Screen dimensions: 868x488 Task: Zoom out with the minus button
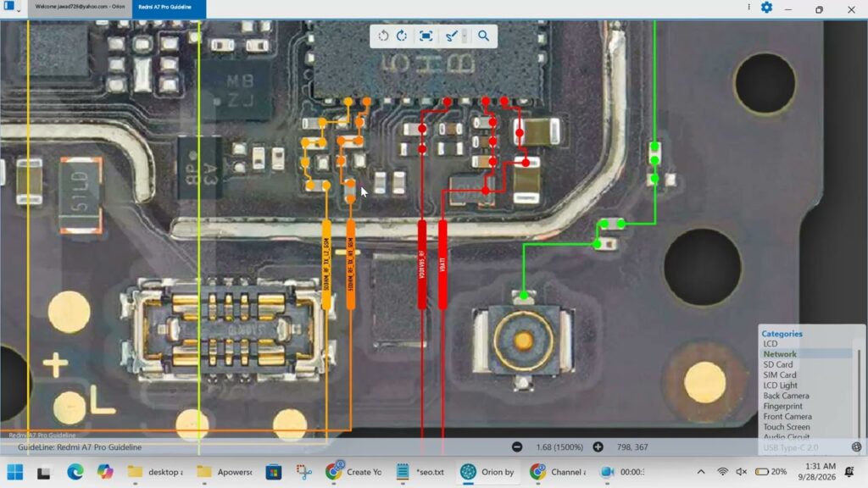click(517, 447)
